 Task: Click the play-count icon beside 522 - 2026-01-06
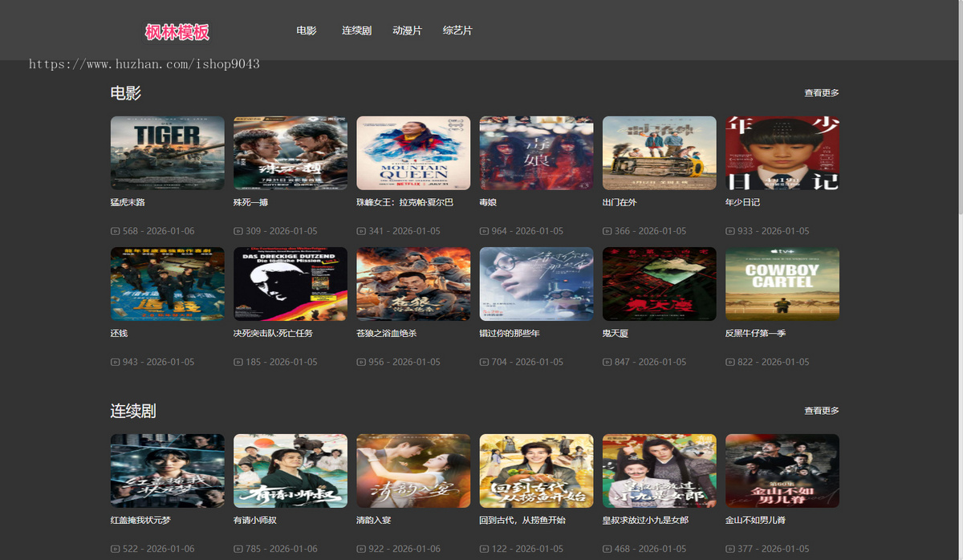[115, 549]
